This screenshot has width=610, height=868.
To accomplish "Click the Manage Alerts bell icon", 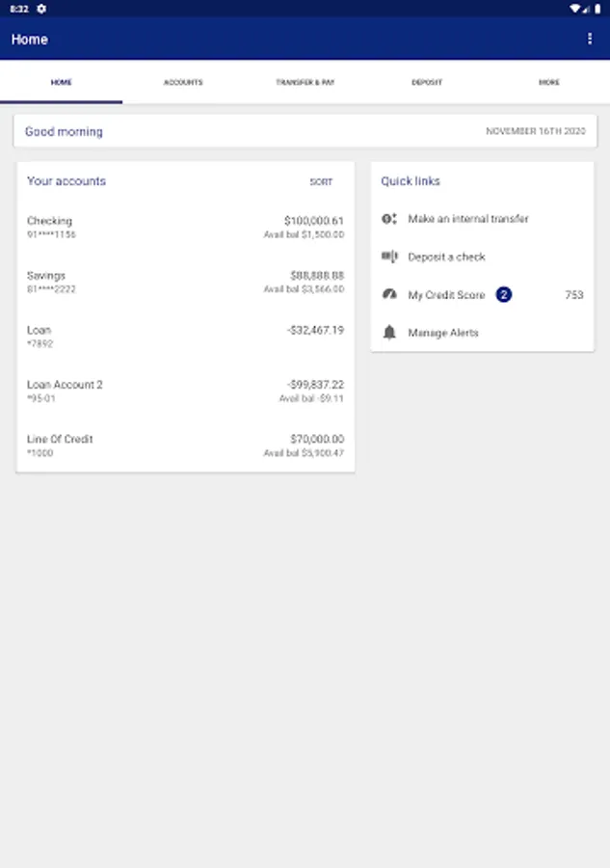I will [x=389, y=333].
